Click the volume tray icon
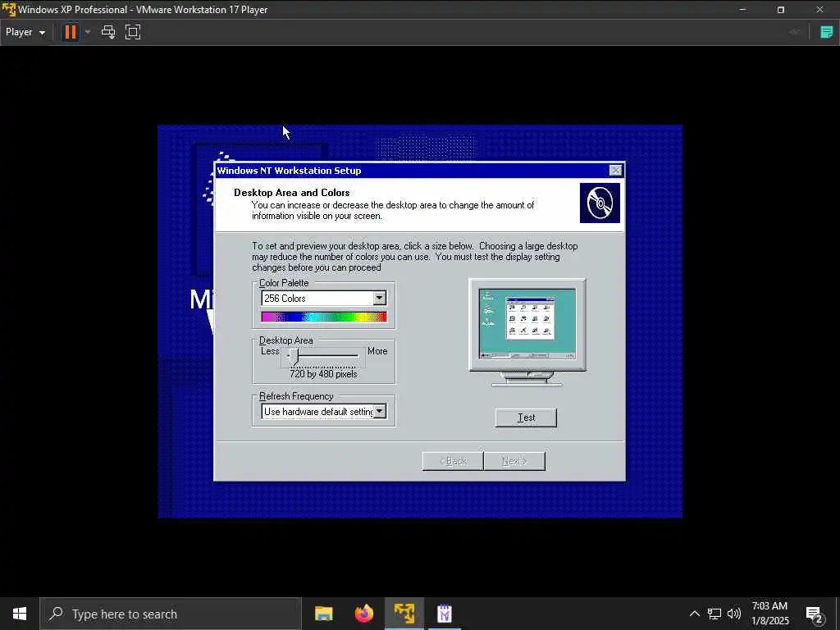The width and height of the screenshot is (840, 630). (x=734, y=614)
